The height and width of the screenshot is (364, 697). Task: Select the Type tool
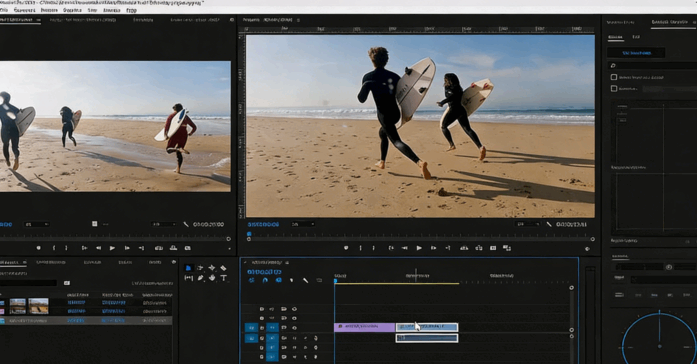[x=223, y=278]
